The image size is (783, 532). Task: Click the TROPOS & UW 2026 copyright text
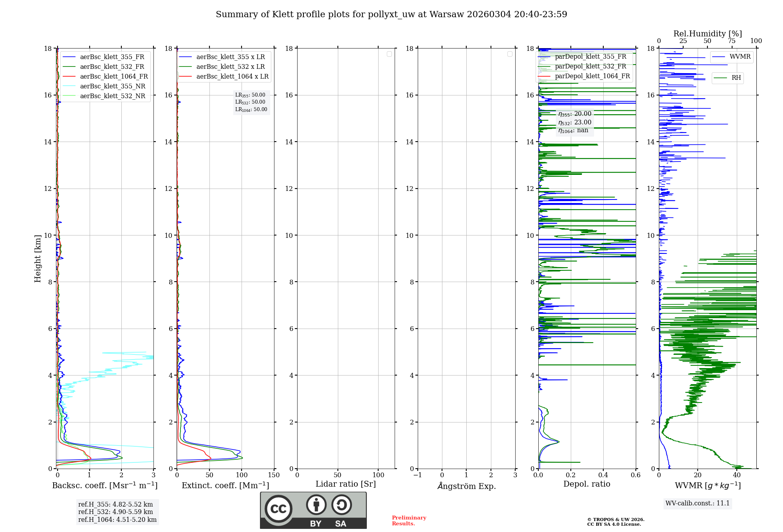(615, 520)
